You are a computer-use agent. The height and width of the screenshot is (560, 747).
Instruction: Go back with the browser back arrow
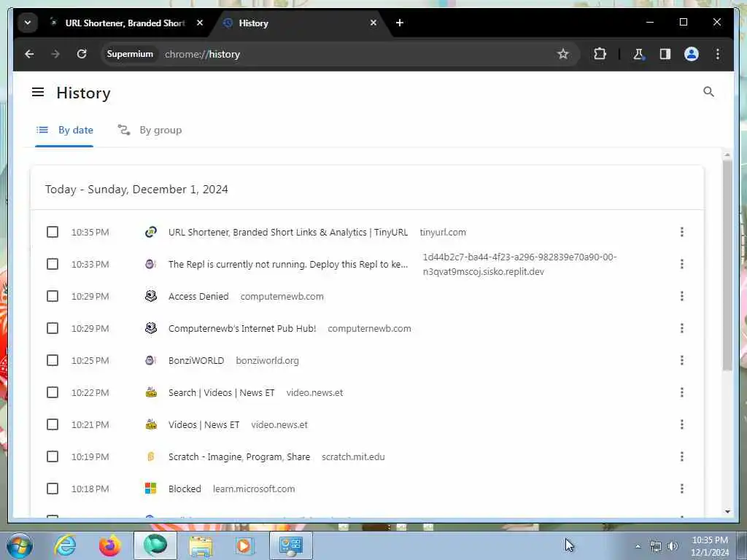[x=29, y=54]
